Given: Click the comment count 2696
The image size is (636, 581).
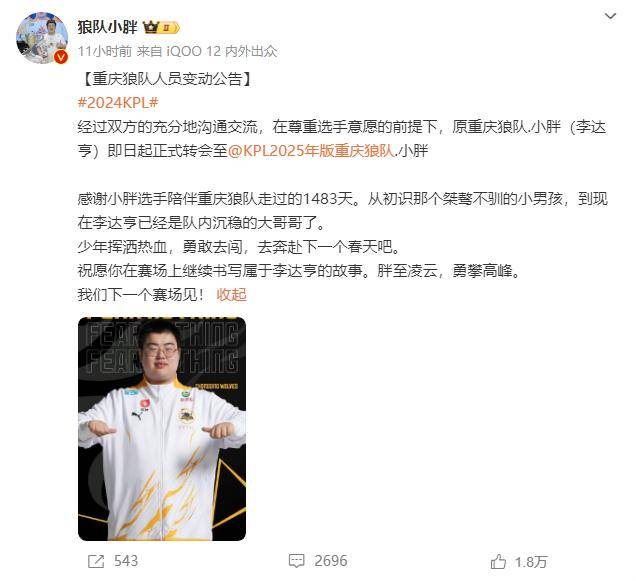Looking at the screenshot, I should tap(331, 561).
